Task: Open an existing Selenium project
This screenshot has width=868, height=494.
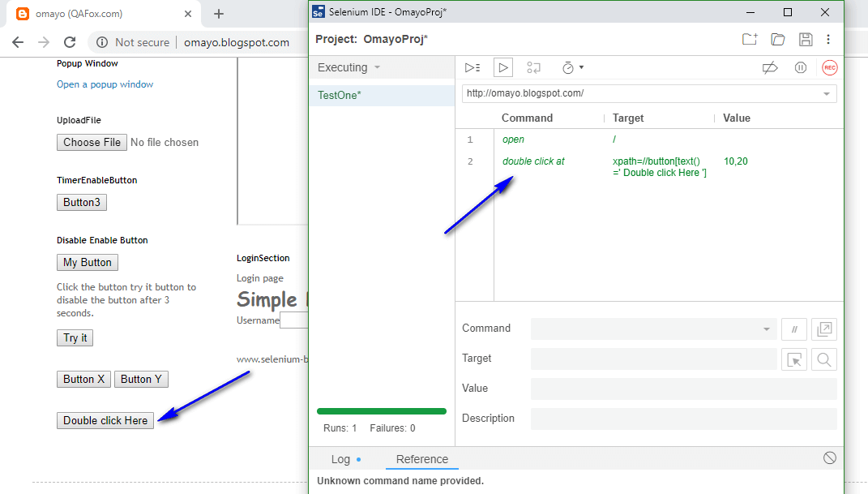Action: coord(777,39)
